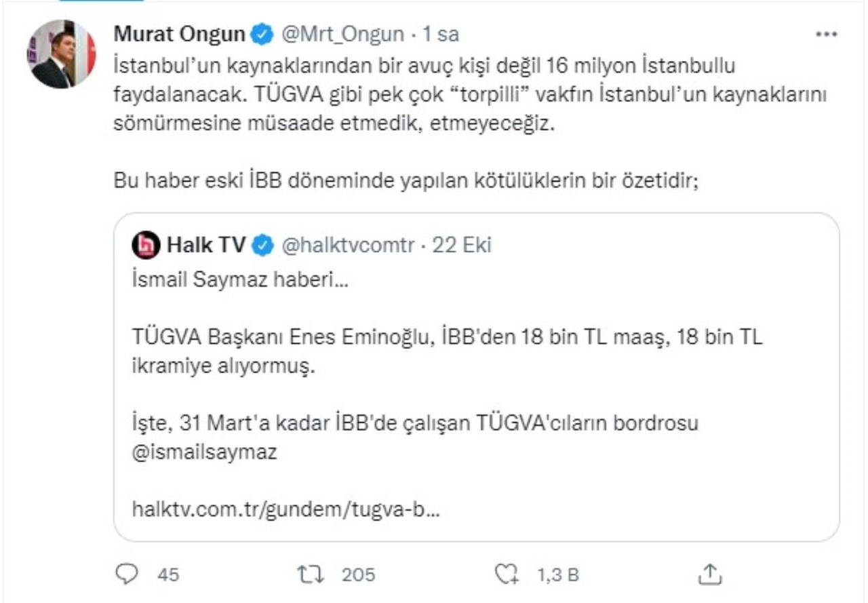Click the 205 retweet count

pyautogui.click(x=358, y=575)
